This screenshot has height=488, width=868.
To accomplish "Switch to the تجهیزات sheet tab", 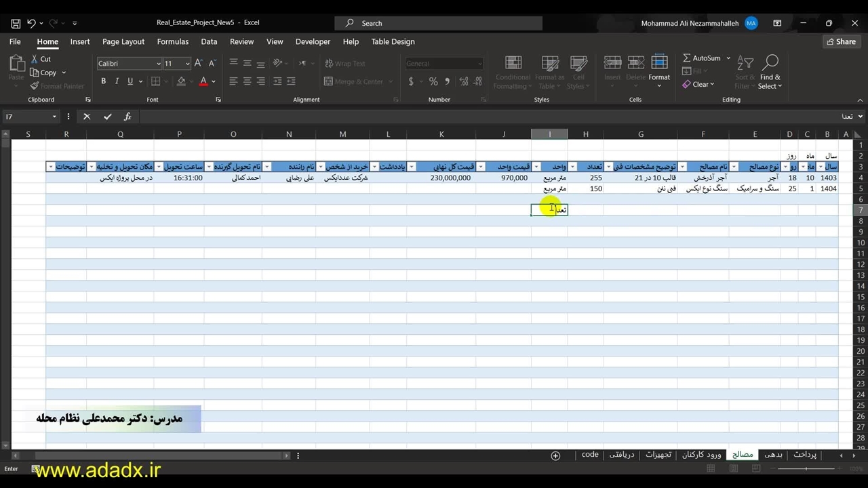I will [658, 455].
